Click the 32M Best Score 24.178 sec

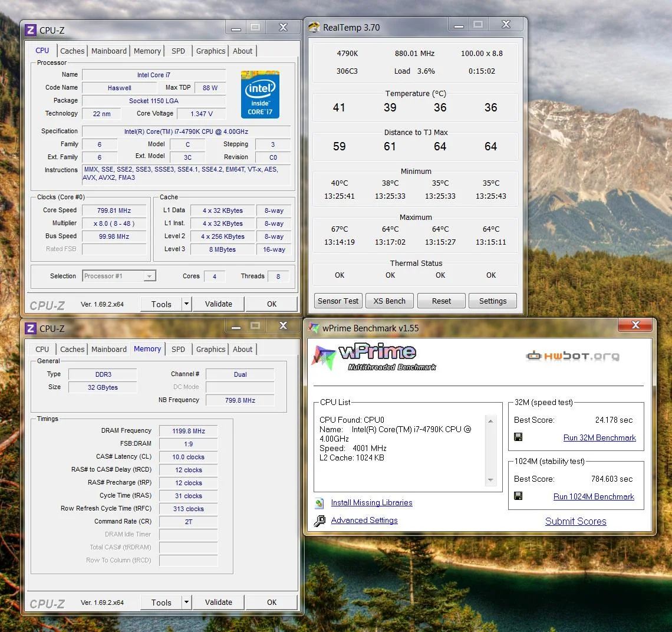(x=614, y=420)
